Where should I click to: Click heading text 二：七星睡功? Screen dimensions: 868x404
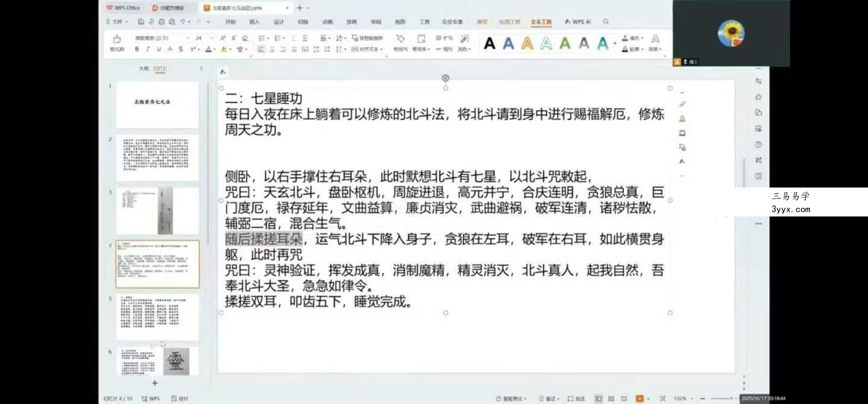pyautogui.click(x=263, y=98)
